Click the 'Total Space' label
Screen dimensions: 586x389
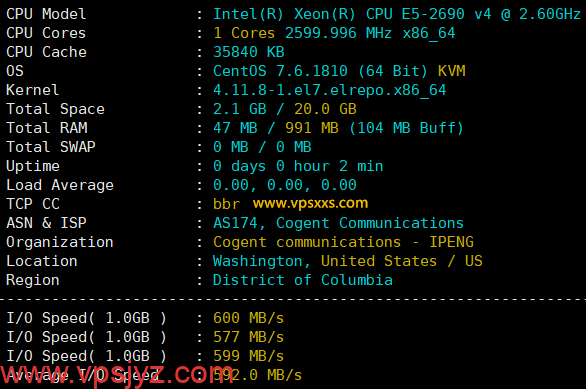55,109
